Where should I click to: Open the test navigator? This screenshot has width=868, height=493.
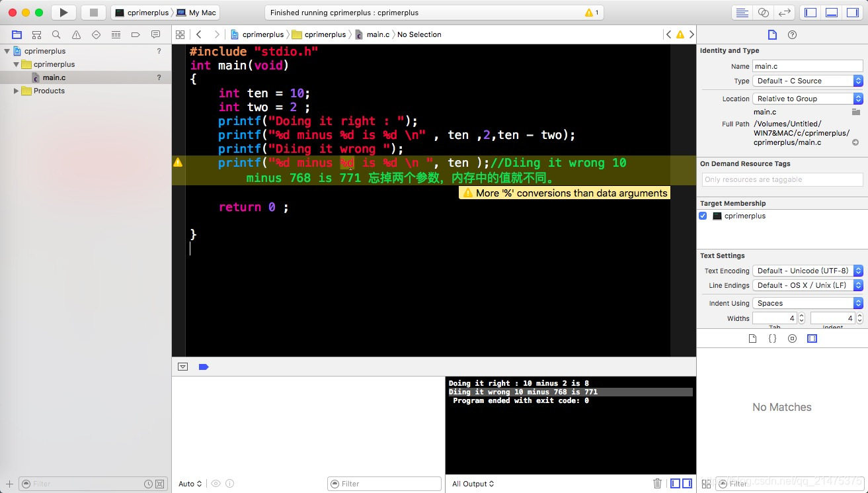coord(96,34)
